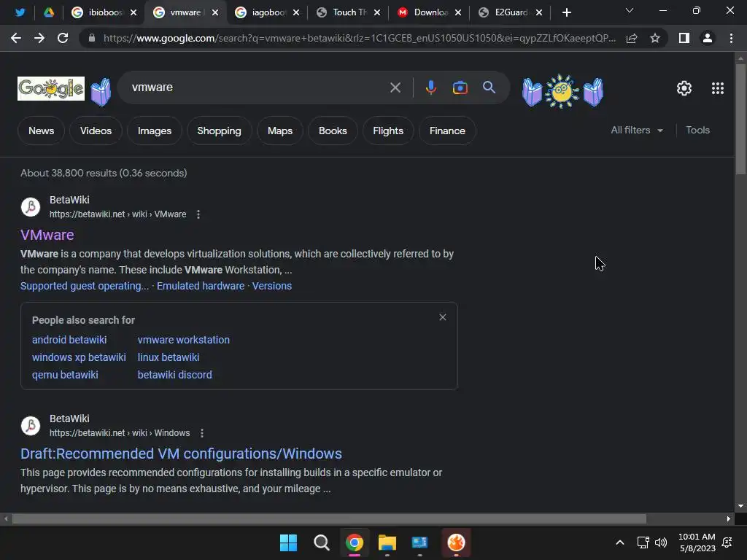Open Supported guest operating sitelink
Image resolution: width=747 pixels, height=560 pixels.
point(85,286)
